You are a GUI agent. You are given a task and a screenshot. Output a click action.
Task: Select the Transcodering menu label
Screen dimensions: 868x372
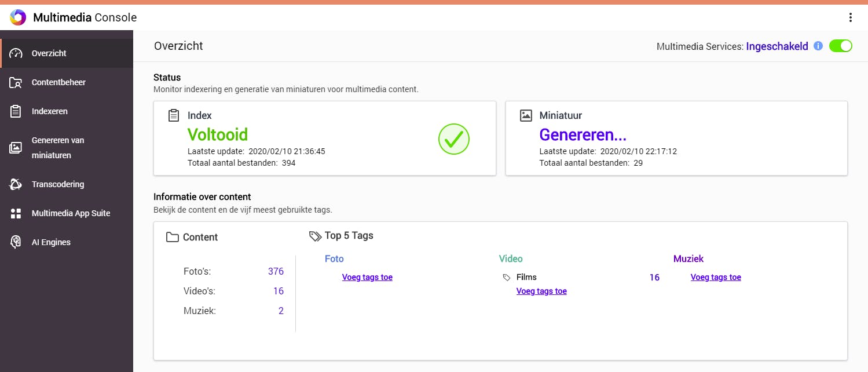pos(58,184)
